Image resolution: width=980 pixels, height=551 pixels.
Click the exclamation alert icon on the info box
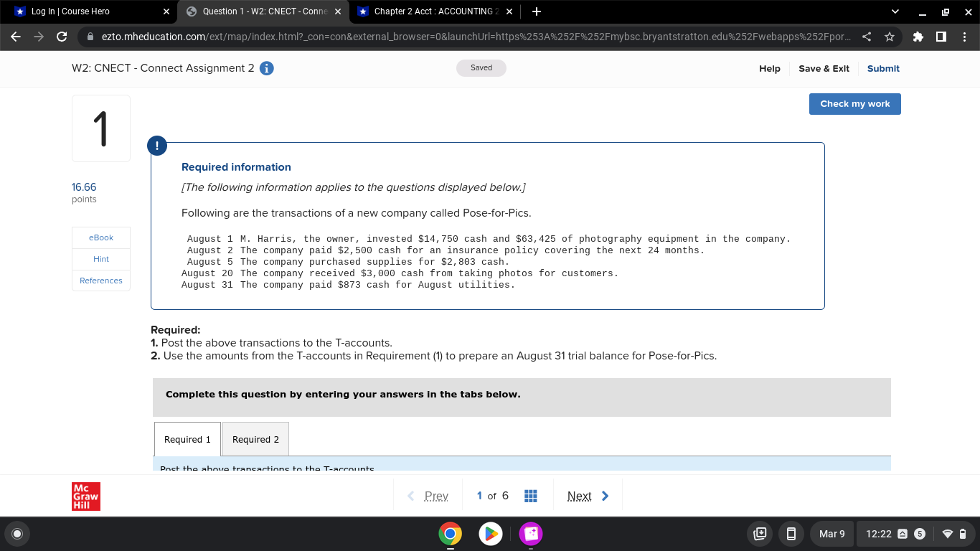156,146
